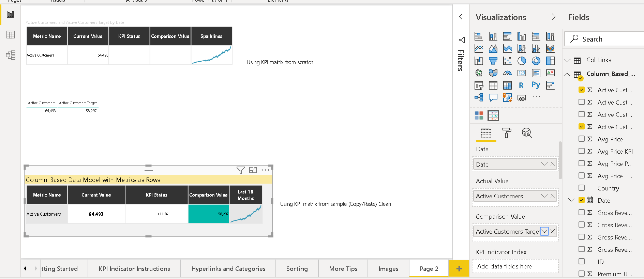Open the More Tips page tab
The height and width of the screenshot is (279, 644).
pyautogui.click(x=343, y=269)
